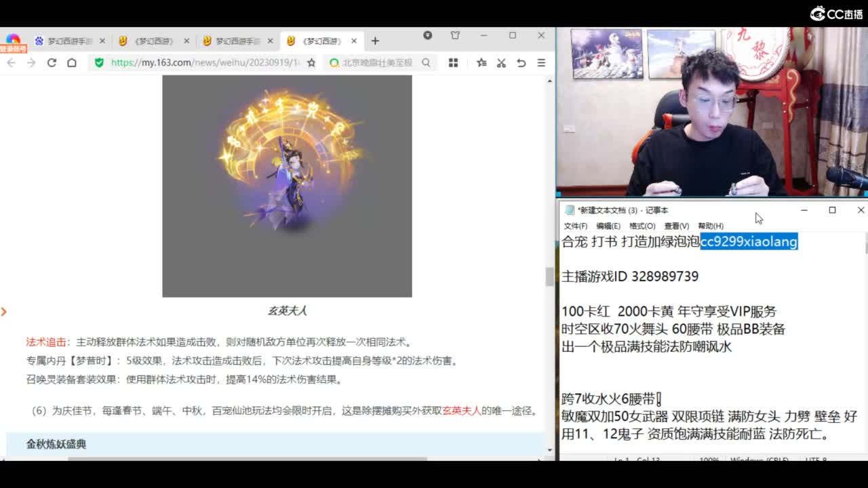The width and height of the screenshot is (868, 488).
Task: Click the Notepad vertical scrollbar
Action: point(865,244)
